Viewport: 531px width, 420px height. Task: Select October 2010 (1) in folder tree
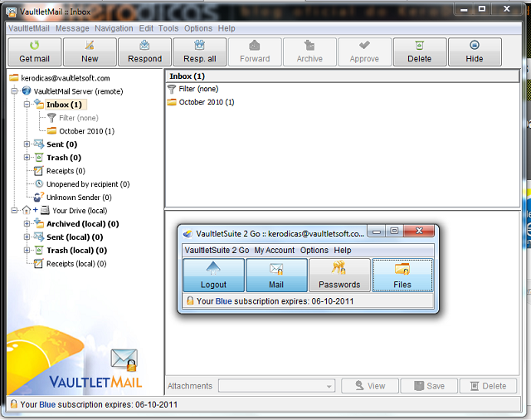point(86,131)
